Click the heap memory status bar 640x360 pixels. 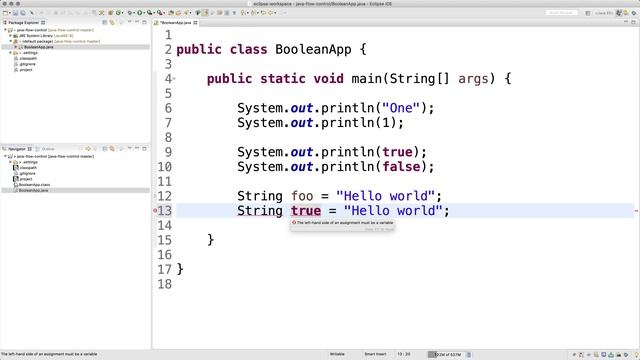click(447, 355)
